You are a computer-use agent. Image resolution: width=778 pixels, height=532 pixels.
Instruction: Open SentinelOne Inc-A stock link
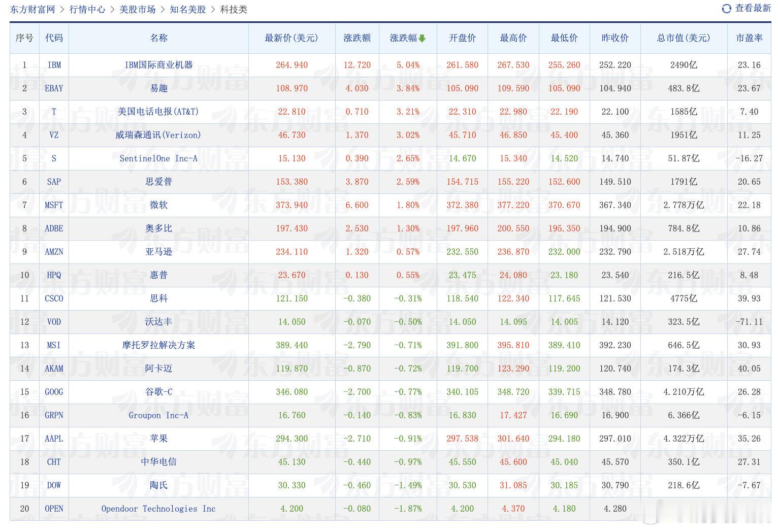pos(158,158)
